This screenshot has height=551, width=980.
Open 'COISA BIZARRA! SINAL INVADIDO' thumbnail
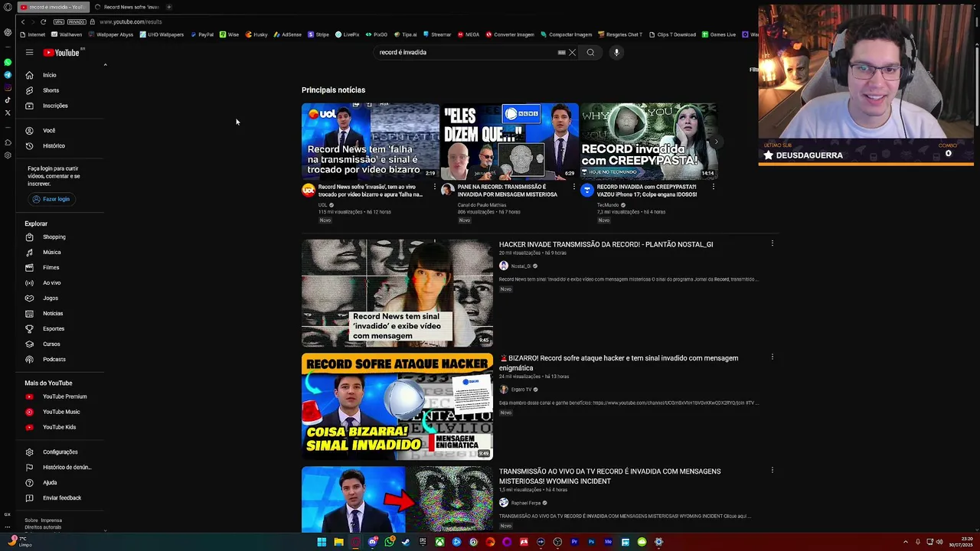(397, 406)
